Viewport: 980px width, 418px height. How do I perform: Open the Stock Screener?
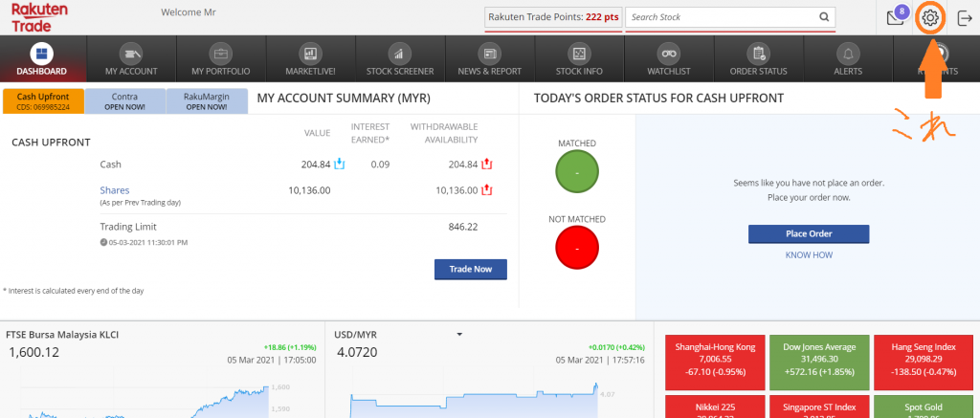[x=400, y=59]
